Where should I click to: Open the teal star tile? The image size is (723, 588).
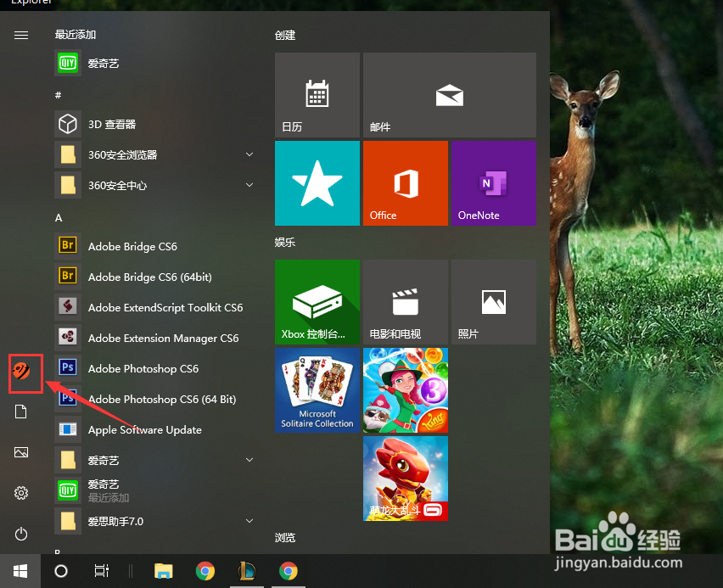pos(317,183)
